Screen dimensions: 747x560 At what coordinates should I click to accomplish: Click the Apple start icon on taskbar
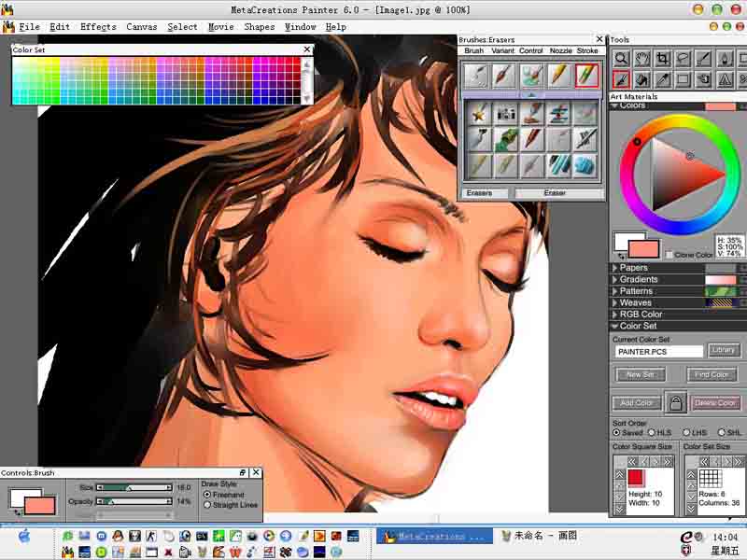pos(24,537)
